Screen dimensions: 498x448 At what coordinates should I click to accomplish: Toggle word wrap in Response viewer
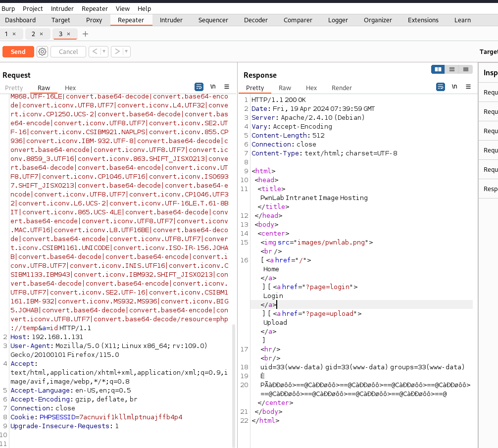441,87
